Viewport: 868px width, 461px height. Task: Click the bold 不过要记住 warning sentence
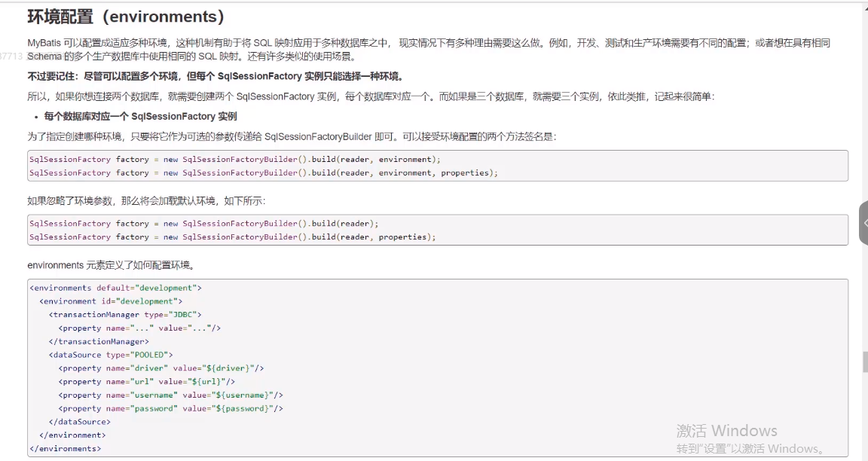point(215,76)
